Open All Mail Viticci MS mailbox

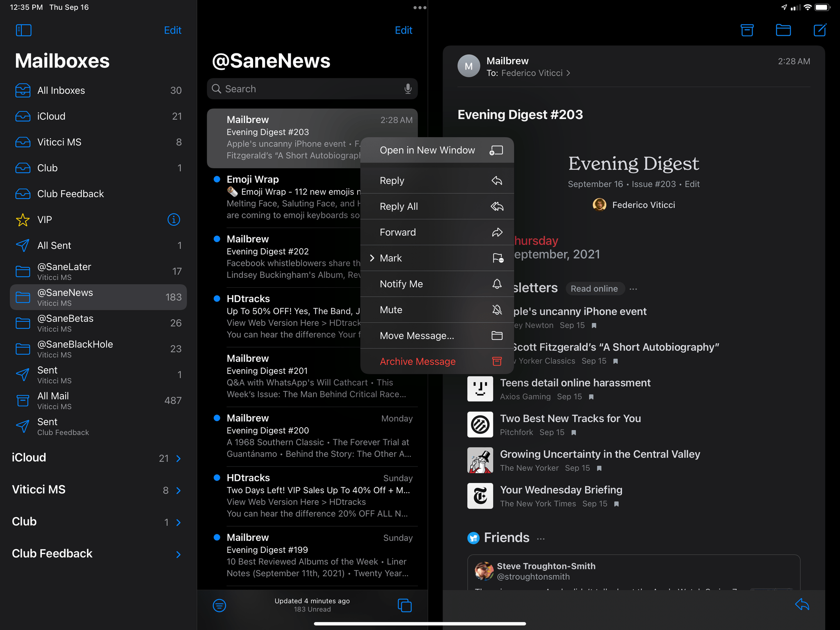(x=98, y=401)
